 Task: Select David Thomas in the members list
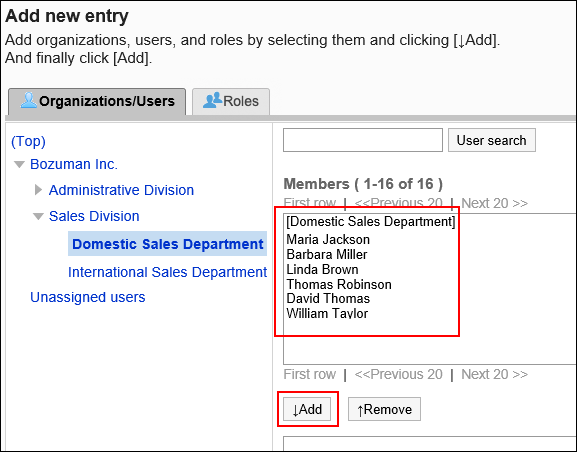tap(328, 299)
